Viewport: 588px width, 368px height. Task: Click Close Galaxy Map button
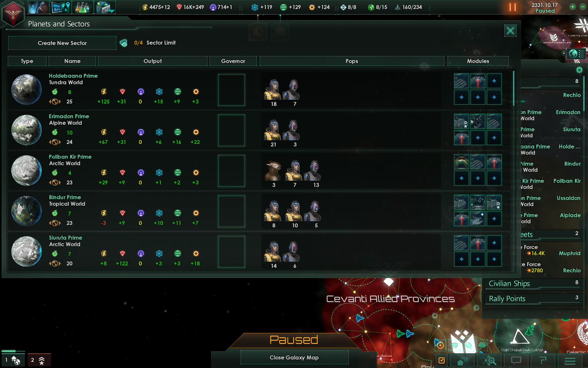(x=294, y=357)
